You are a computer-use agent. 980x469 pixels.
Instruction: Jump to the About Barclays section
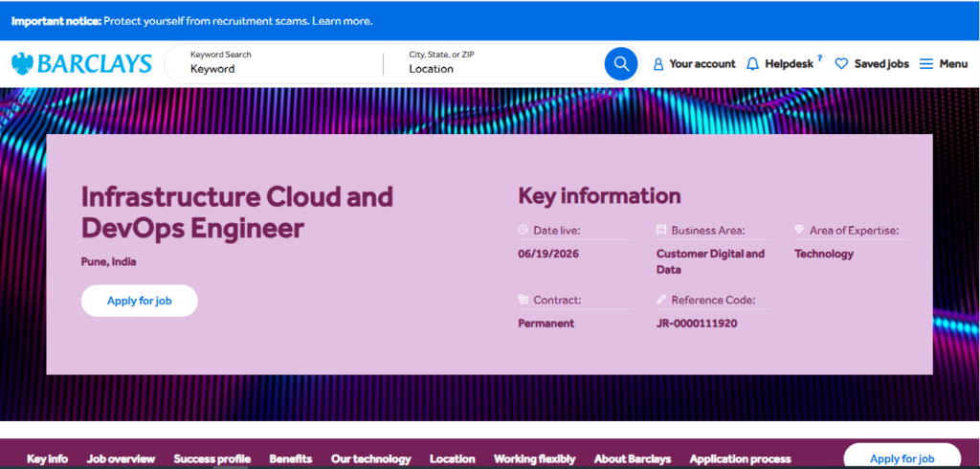(x=633, y=459)
